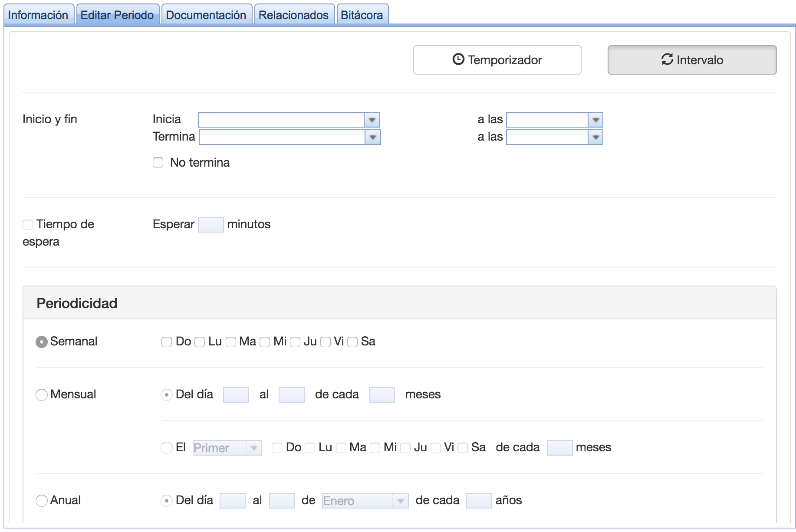Click the Anual 'Del día' start field
Viewport: 796px width, 532px height.
[x=233, y=501]
